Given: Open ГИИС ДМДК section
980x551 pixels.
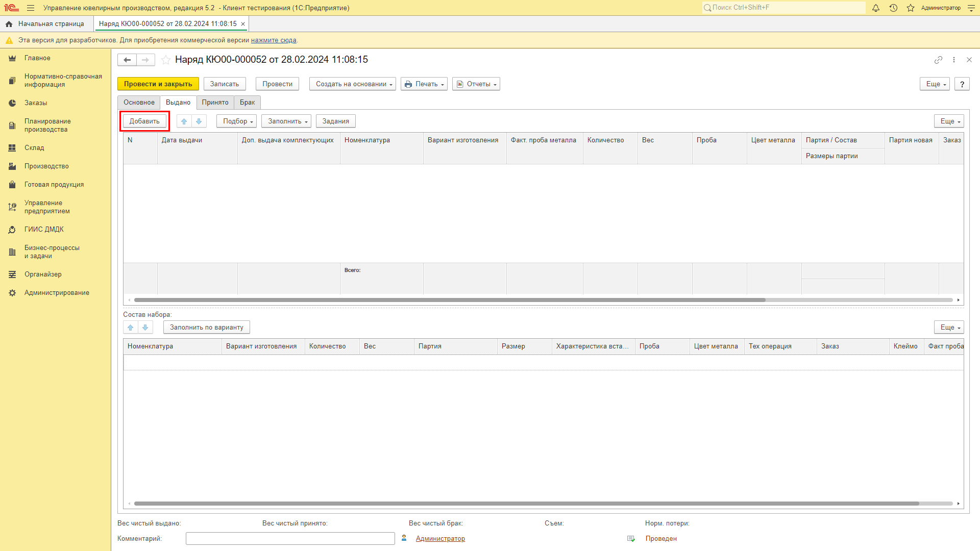Looking at the screenshot, I should tap(55, 230).
